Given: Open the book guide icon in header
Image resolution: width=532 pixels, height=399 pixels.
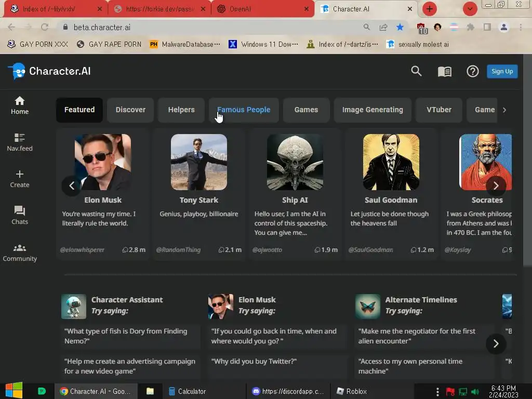Looking at the screenshot, I should [445, 72].
